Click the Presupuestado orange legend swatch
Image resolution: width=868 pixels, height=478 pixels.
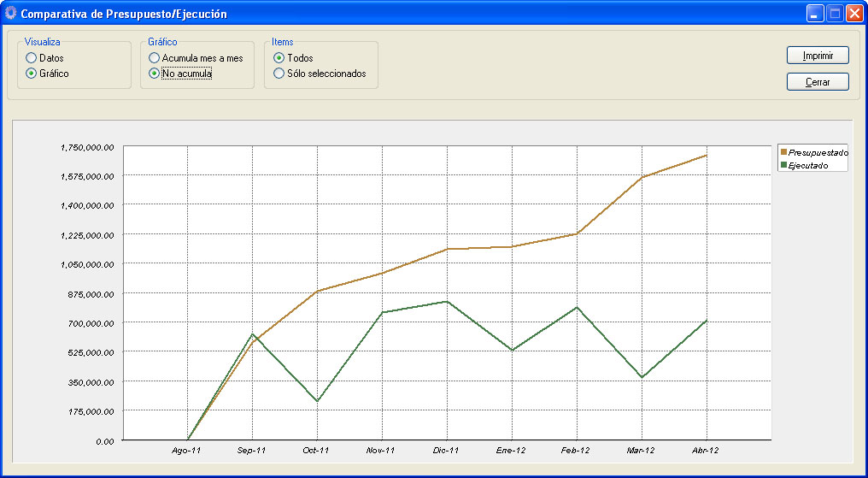[x=784, y=152]
